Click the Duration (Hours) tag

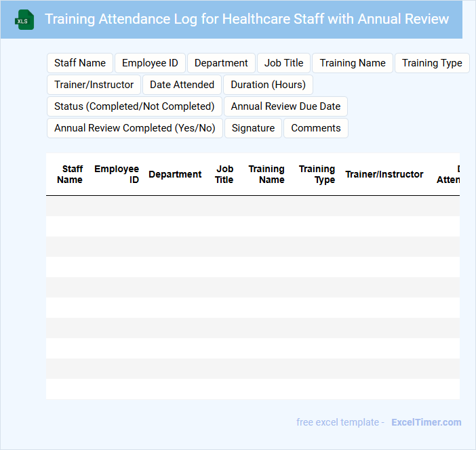point(268,85)
